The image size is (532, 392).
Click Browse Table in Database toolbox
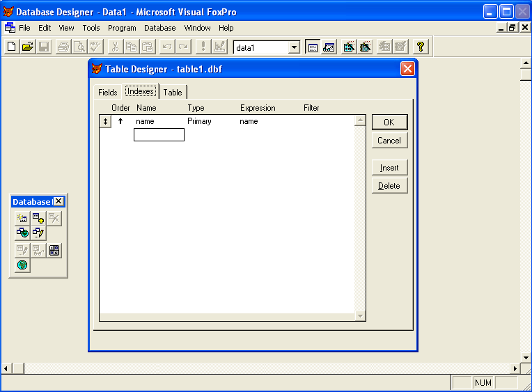point(38,251)
